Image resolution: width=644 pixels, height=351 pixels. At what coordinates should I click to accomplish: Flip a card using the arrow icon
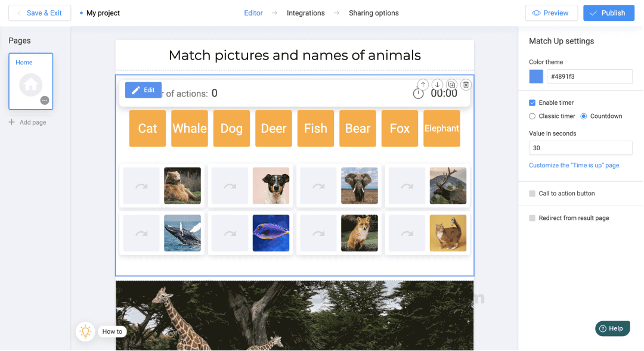pos(141,185)
